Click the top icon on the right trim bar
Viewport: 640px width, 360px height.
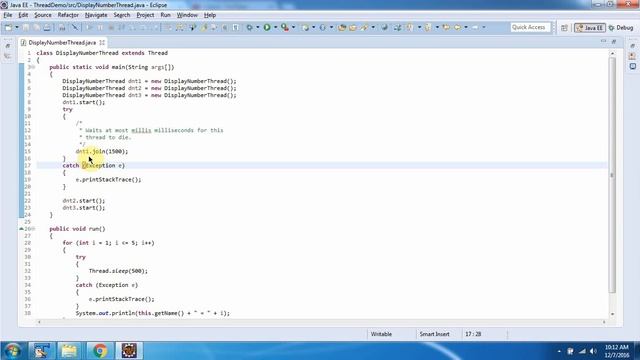[x=633, y=46]
